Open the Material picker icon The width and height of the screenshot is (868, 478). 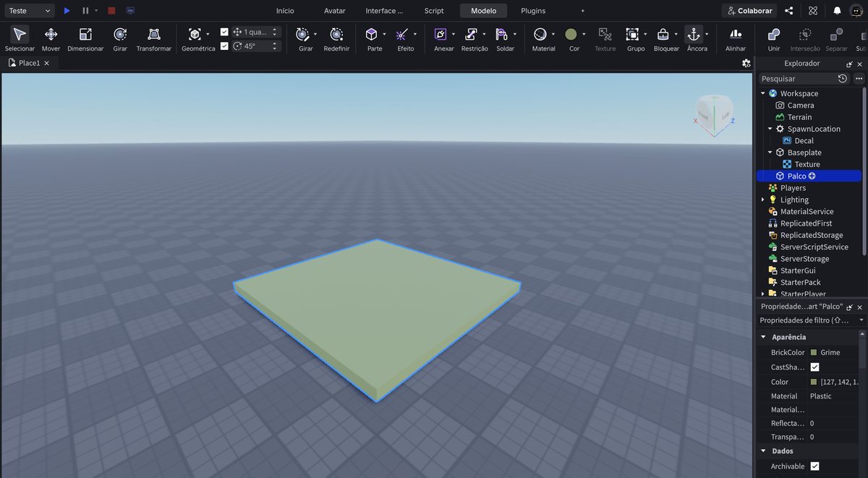pos(540,34)
